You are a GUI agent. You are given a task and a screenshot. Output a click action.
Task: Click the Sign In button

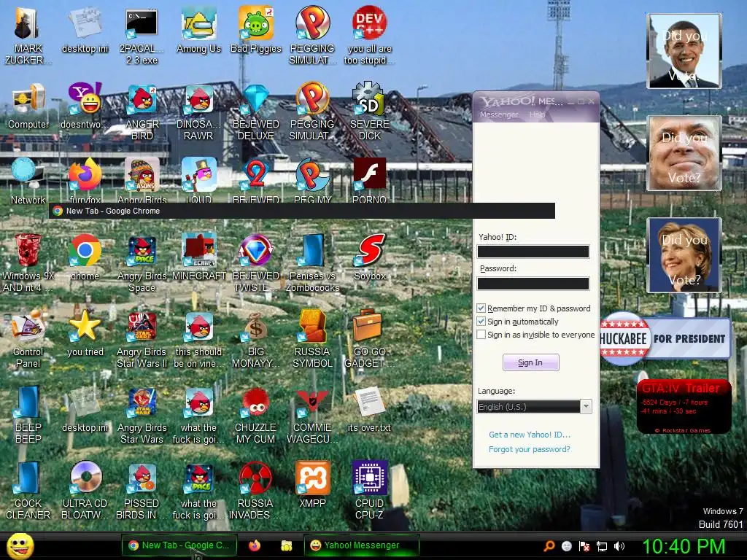pyautogui.click(x=531, y=362)
